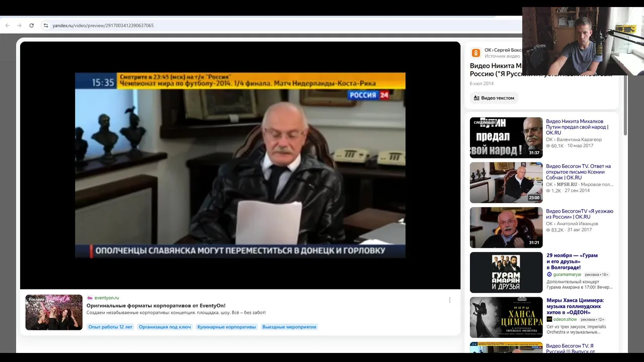Click the guramamaryan ad source icon

coord(549,275)
